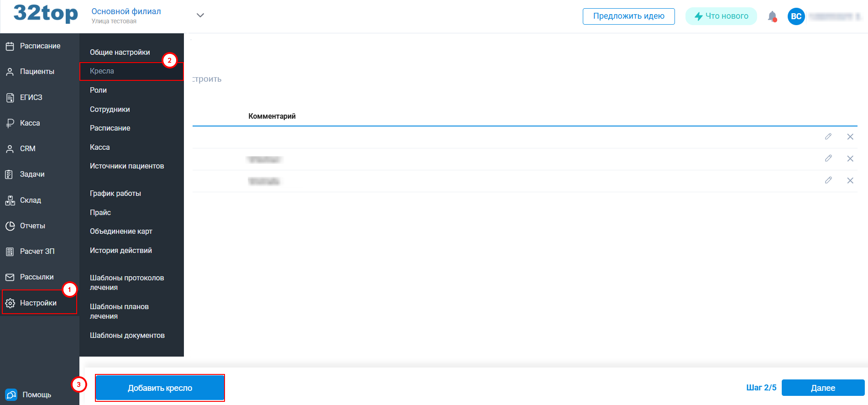Click the BC user avatar

coord(796,16)
